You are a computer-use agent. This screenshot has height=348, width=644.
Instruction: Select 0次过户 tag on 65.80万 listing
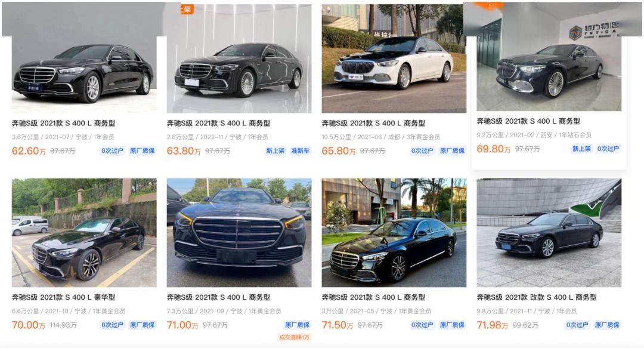click(x=422, y=151)
